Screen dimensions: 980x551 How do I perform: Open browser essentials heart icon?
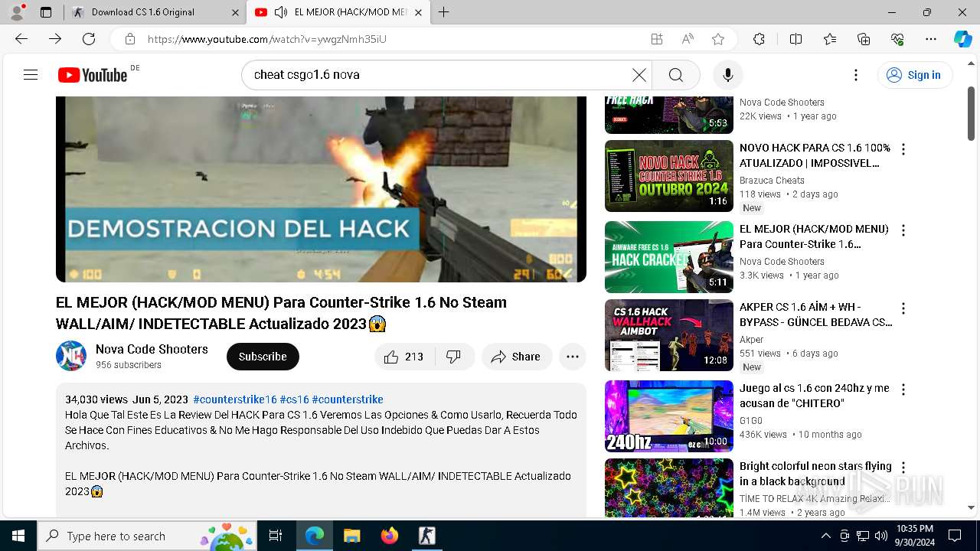(897, 39)
